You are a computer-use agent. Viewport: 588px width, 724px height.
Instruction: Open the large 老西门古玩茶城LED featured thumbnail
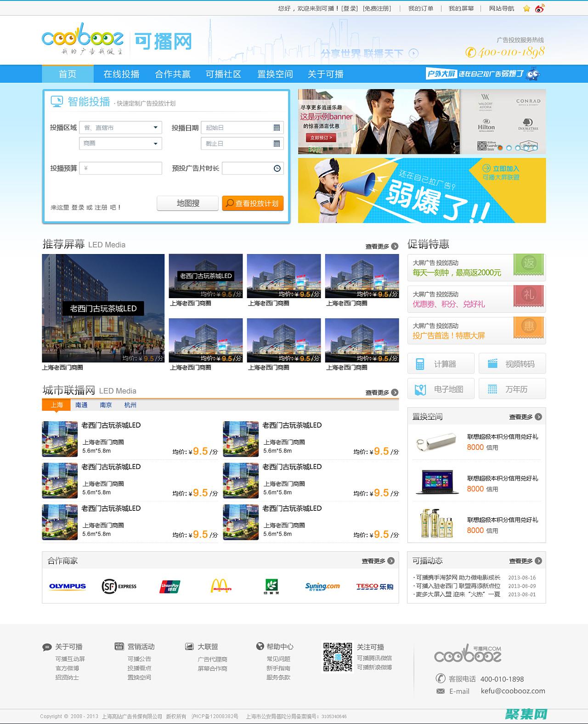point(103,308)
